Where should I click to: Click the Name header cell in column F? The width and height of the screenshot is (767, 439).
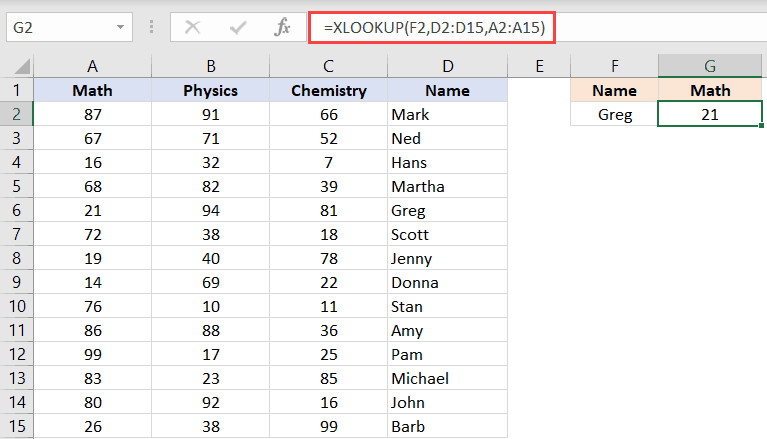tap(614, 91)
